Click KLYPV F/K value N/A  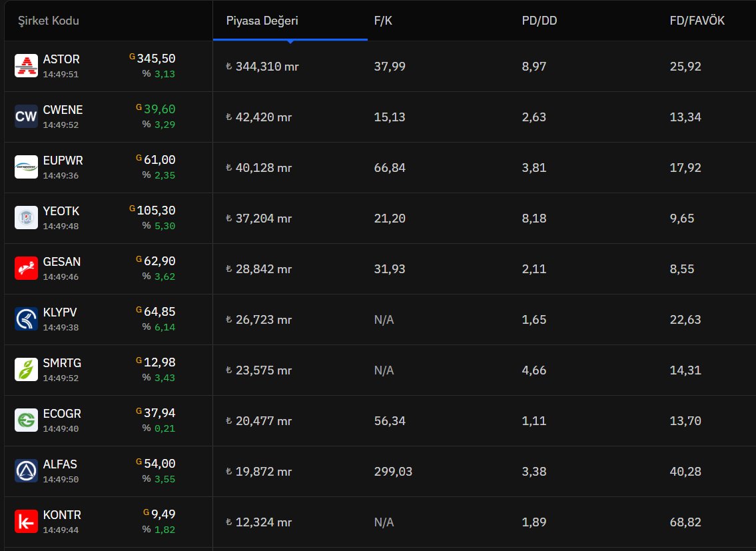coord(384,320)
